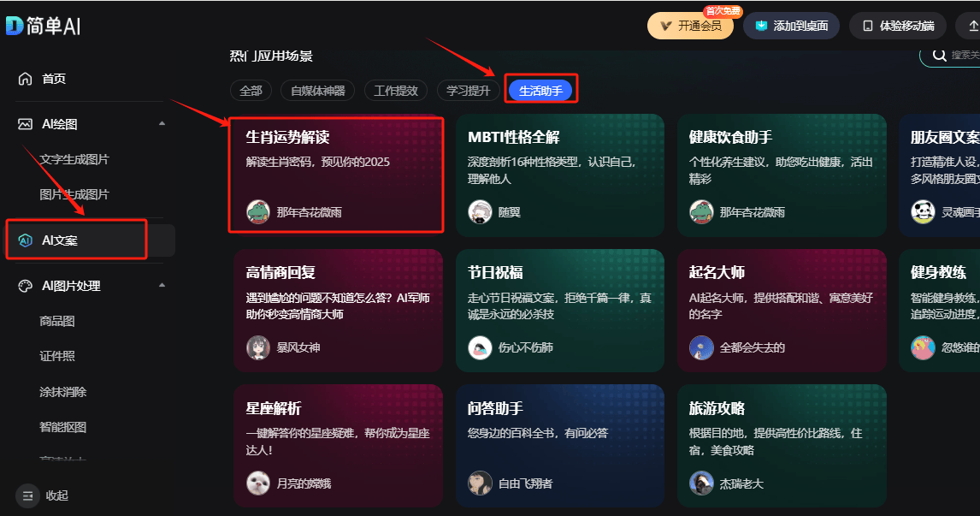Click the 收起 collapse sidebar icon

click(27, 495)
